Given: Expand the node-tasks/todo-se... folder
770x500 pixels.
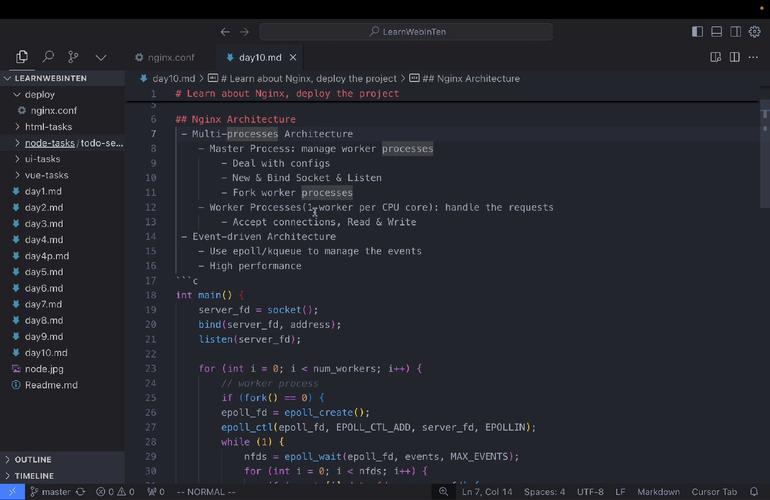Looking at the screenshot, I should [62, 143].
